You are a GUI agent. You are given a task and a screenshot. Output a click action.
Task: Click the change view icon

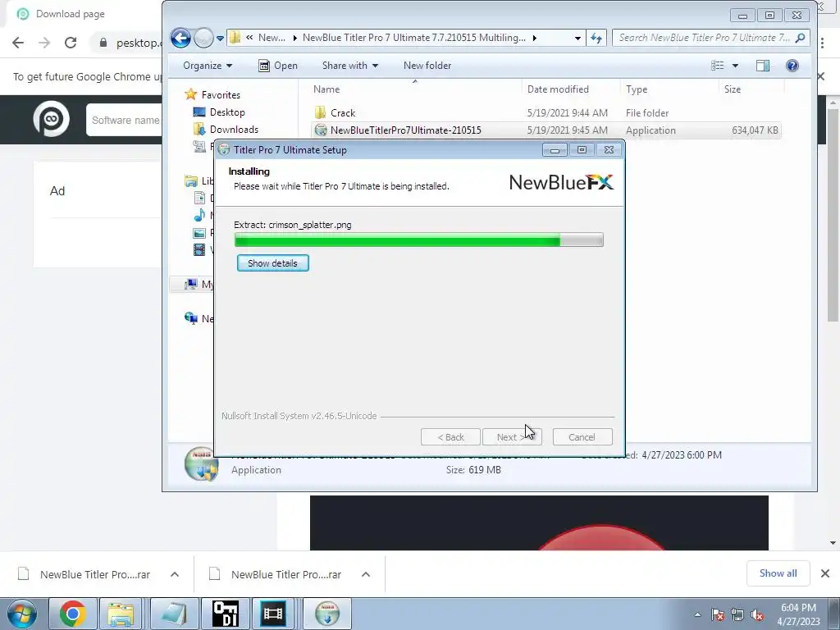[x=717, y=66]
